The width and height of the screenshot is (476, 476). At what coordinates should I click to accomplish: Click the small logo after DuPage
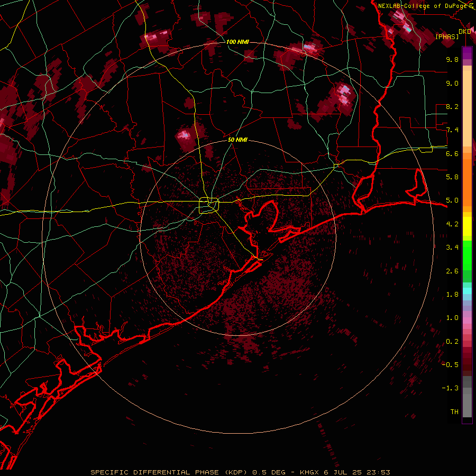(x=472, y=6)
